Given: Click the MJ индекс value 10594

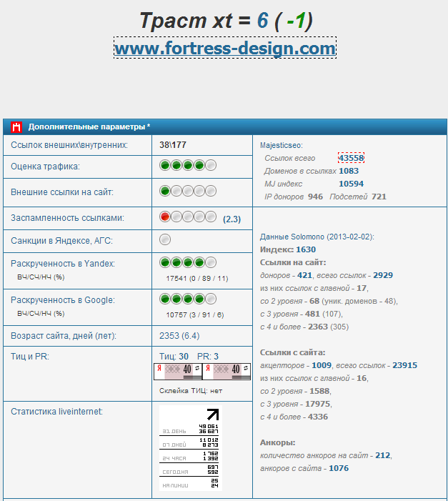Looking at the screenshot, I should tap(351, 184).
